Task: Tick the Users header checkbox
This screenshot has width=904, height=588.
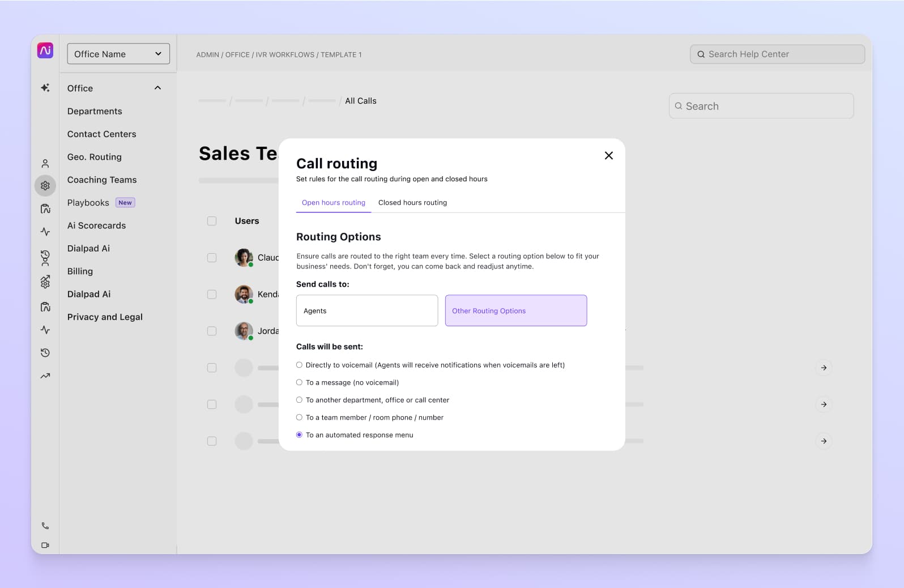Action: pyautogui.click(x=212, y=221)
